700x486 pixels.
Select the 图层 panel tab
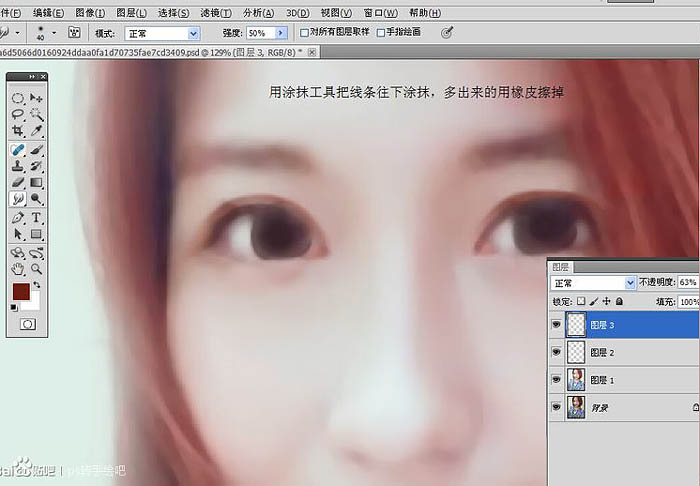point(560,267)
